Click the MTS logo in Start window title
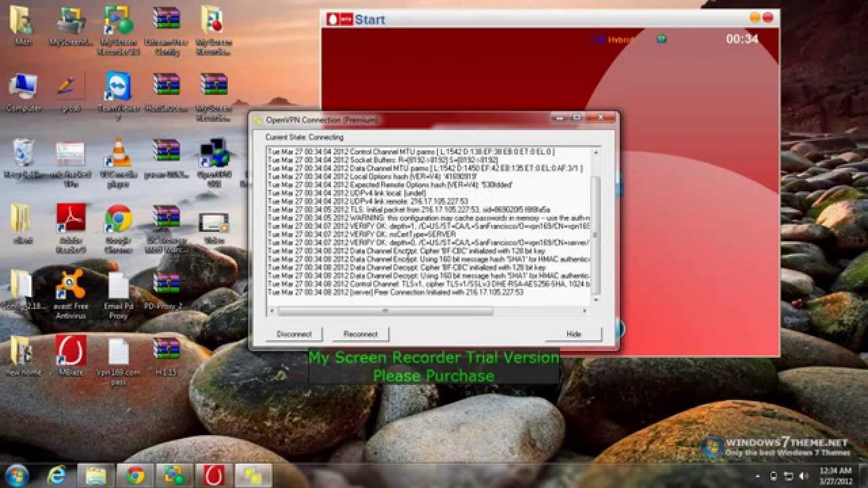This screenshot has width=868, height=488. [x=339, y=19]
